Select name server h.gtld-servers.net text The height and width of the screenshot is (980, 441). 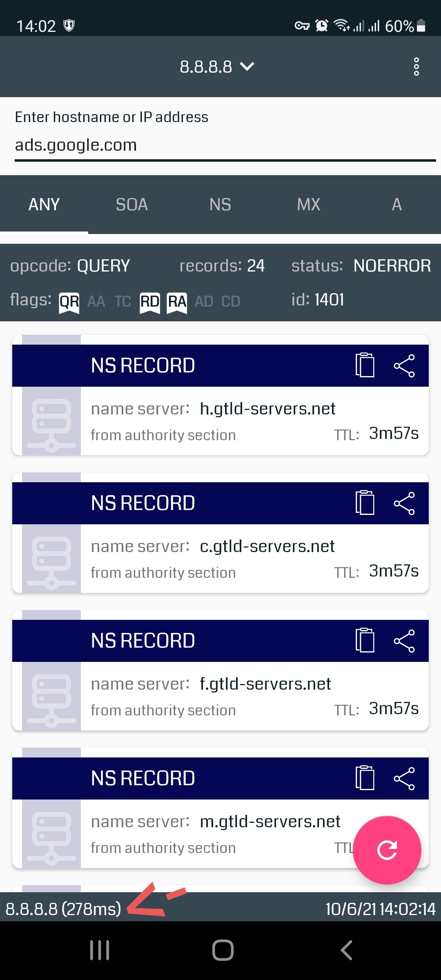[267, 409]
